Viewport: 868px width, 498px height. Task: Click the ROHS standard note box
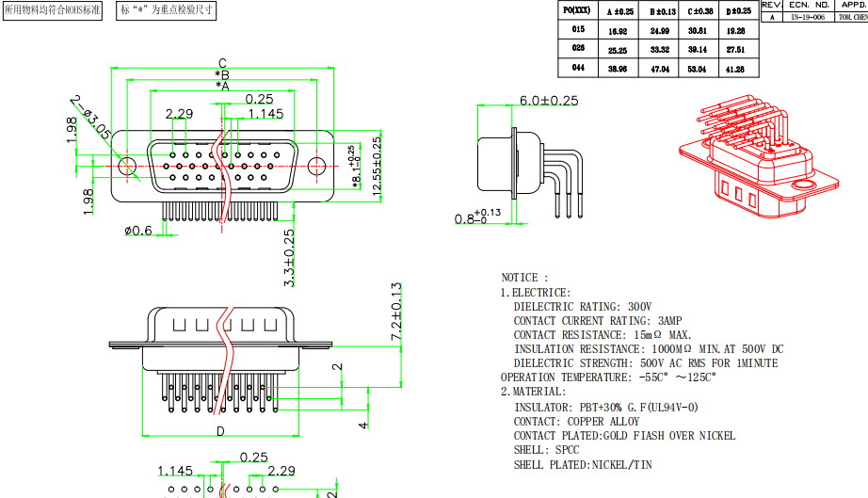52,10
